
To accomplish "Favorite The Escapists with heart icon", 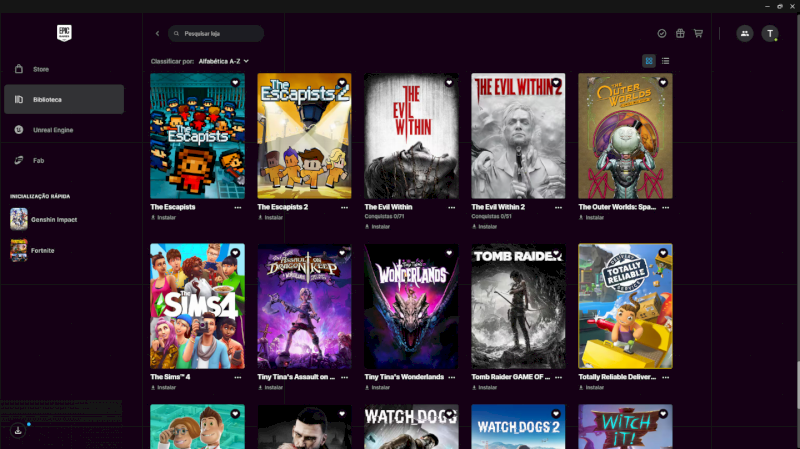I will pos(235,83).
